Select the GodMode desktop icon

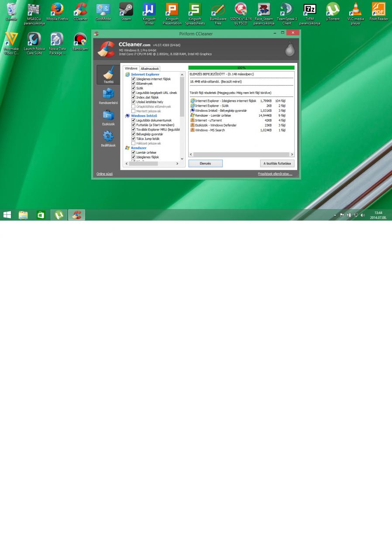point(103,12)
